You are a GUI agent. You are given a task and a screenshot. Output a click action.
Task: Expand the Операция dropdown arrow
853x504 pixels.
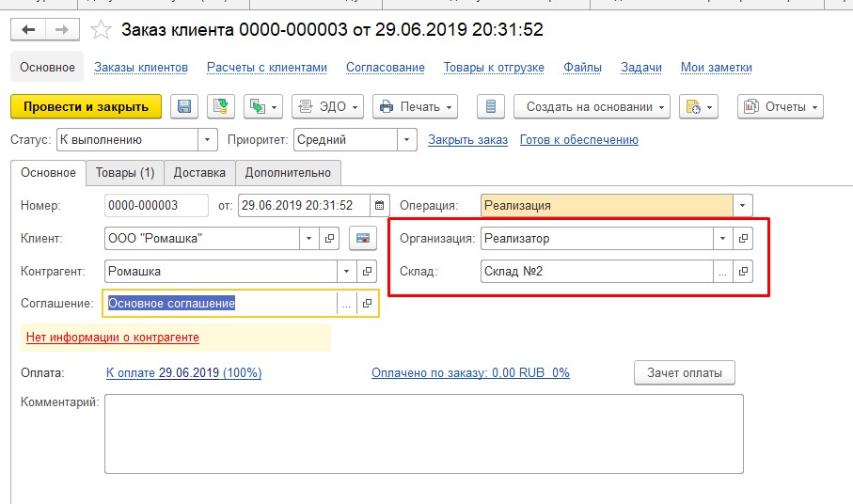[x=743, y=206]
